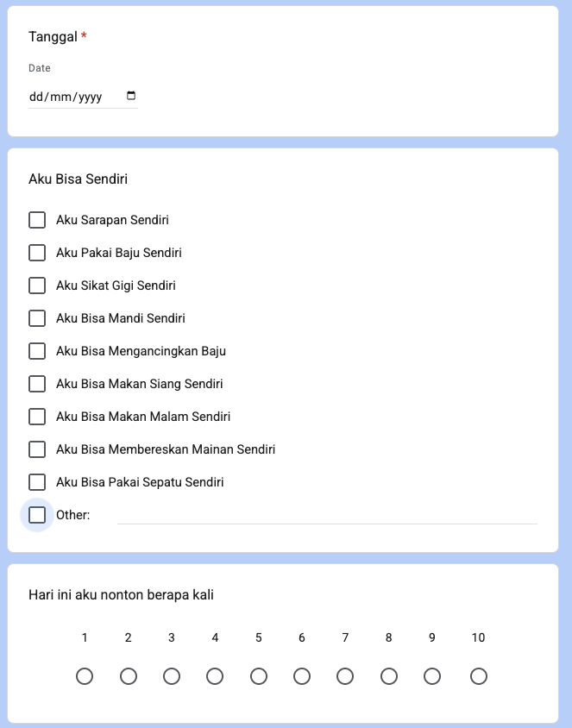Viewport: 572px width, 728px height.
Task: Open the calendar picker icon in date field
Action: coord(131,96)
